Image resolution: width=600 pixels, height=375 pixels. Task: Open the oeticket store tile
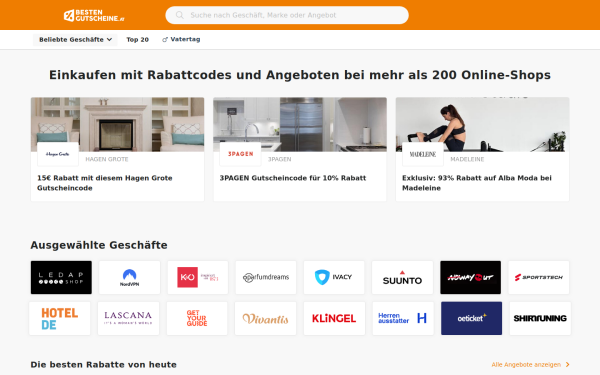pyautogui.click(x=471, y=318)
